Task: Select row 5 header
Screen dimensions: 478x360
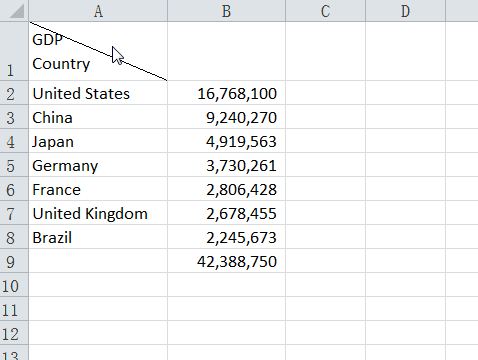Action: 14,165
